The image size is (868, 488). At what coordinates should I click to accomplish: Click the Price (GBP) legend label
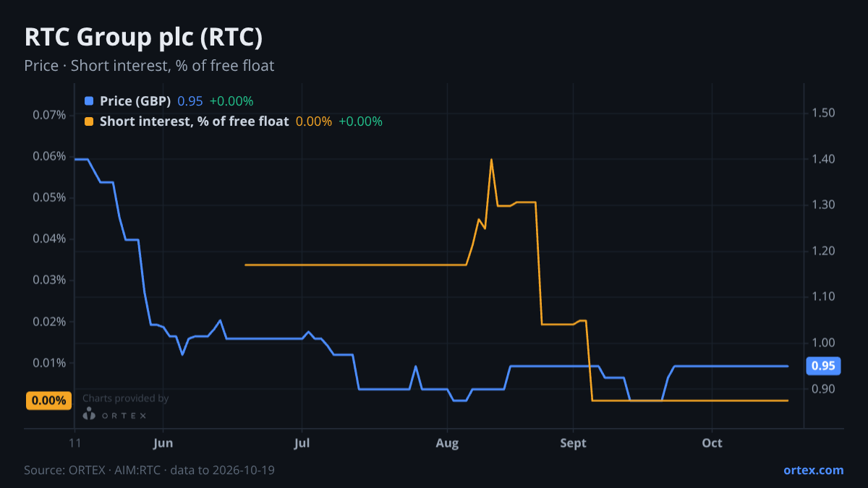[x=135, y=101]
